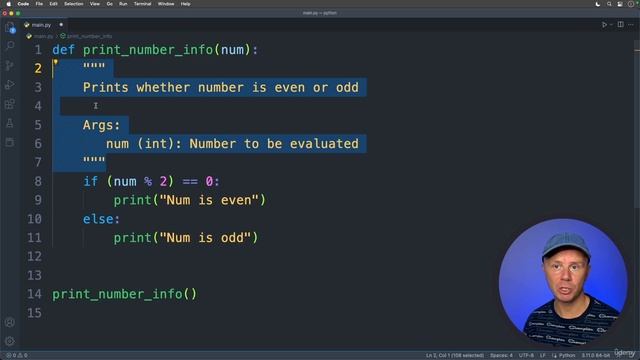Click the print_number_info() call on line 14

[124, 294]
